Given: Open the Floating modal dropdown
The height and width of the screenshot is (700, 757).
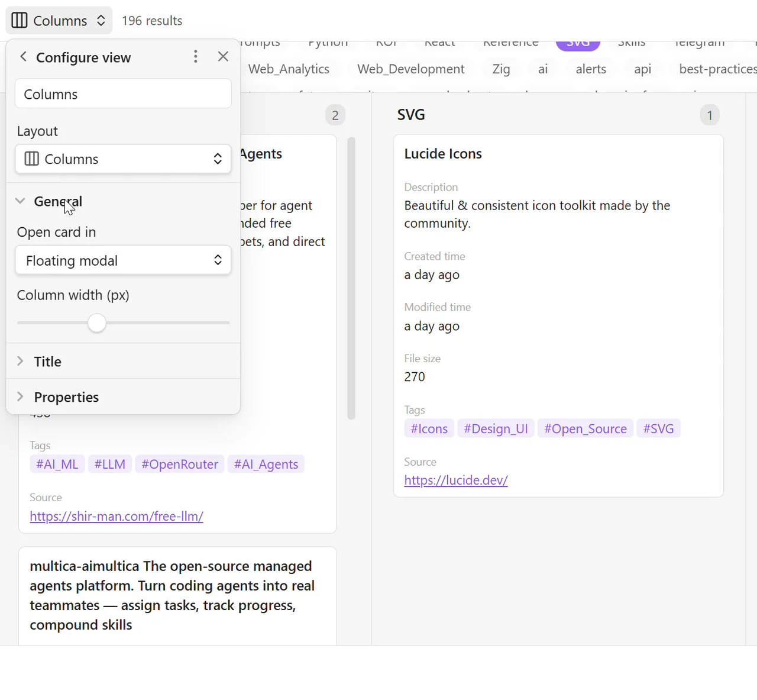Looking at the screenshot, I should pos(123,260).
